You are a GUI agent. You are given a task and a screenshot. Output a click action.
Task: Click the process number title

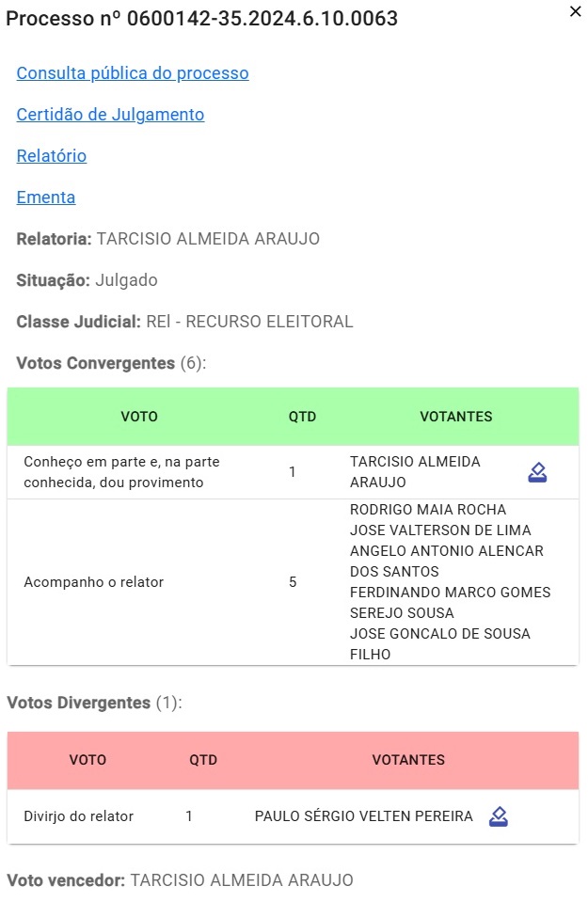point(202,18)
